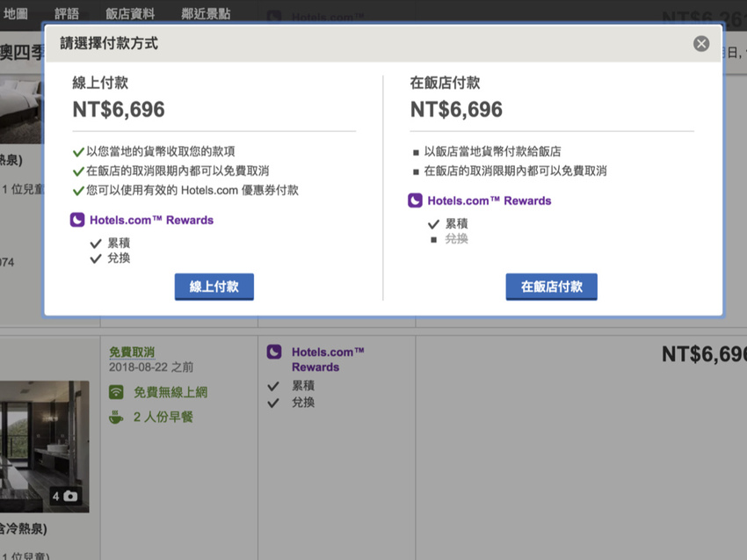Click Hotels.com Rewards moon icon under 線上付款
747x560 pixels.
77,220
